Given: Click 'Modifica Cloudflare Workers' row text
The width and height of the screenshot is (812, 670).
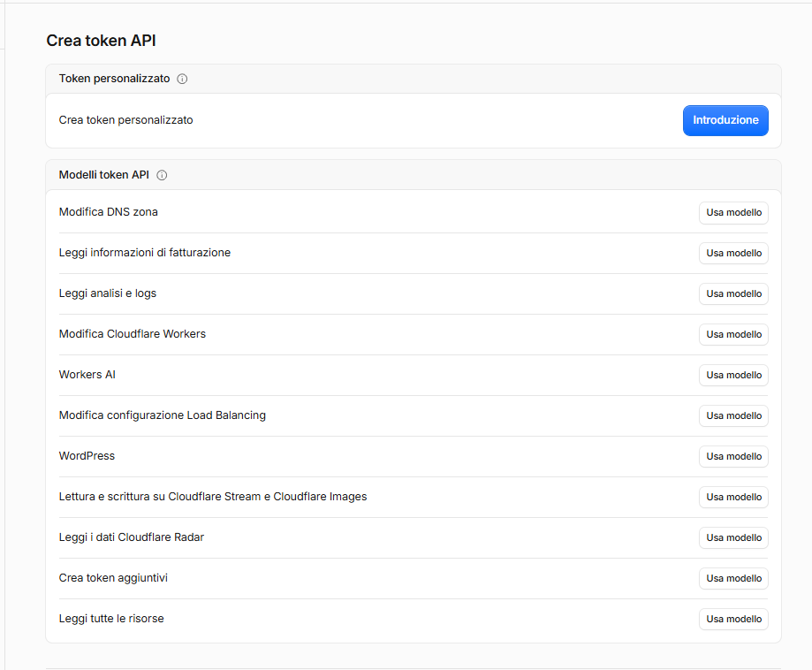Looking at the screenshot, I should pyautogui.click(x=133, y=334).
